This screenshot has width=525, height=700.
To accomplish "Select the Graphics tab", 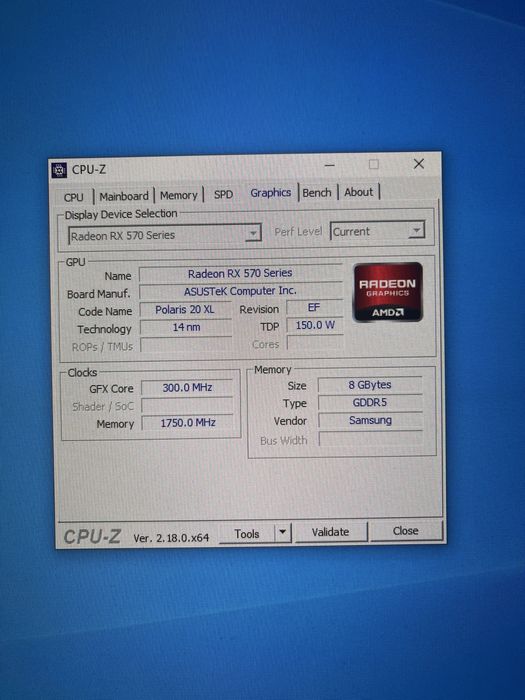I will 271,193.
